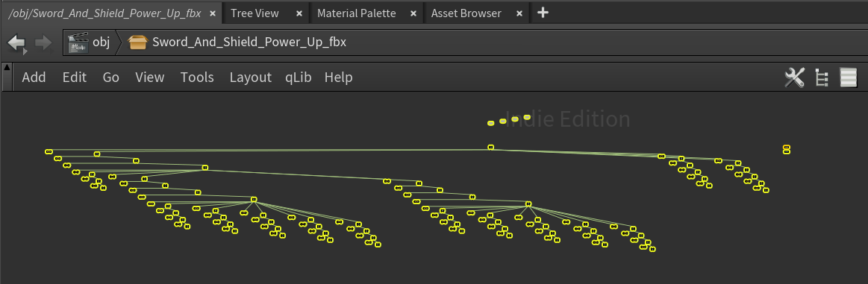The height and width of the screenshot is (284, 868).
Task: Go back with the left arrow
Action: (x=16, y=43)
